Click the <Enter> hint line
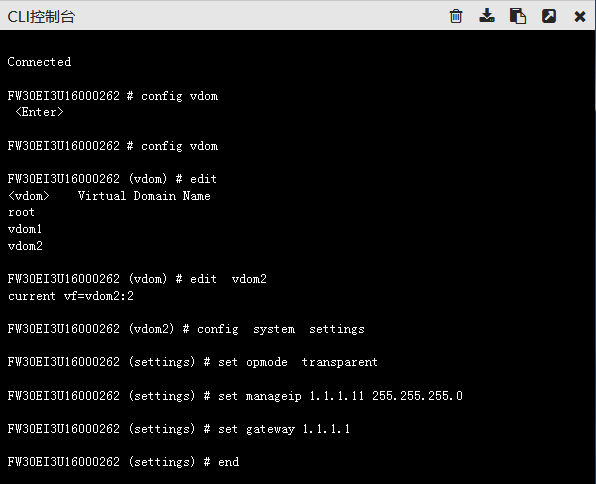The image size is (596, 484). [39, 112]
